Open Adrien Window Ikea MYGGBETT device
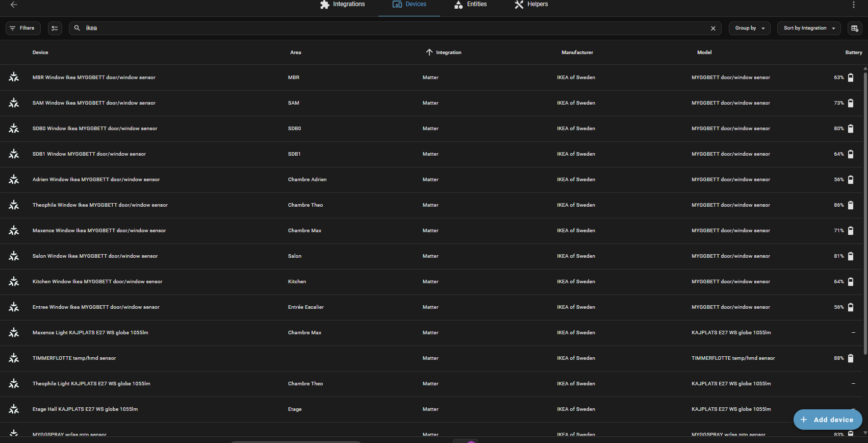The width and height of the screenshot is (868, 443). pyautogui.click(x=96, y=180)
